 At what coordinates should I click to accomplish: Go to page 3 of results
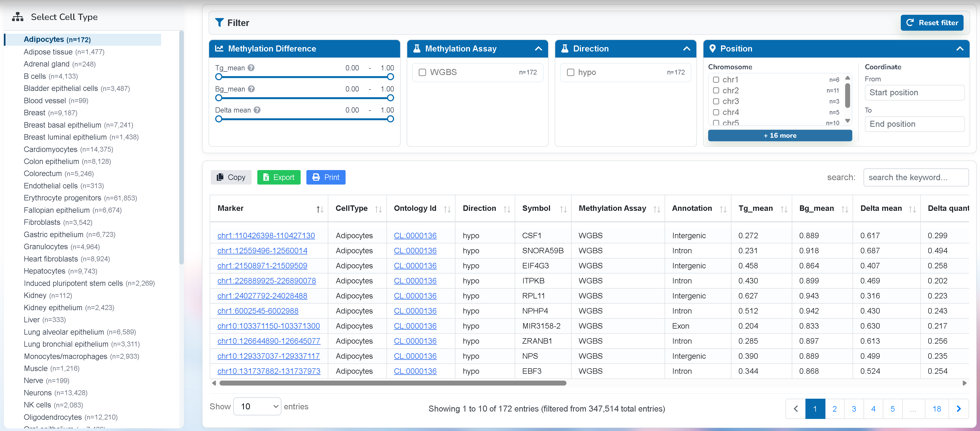coord(854,409)
